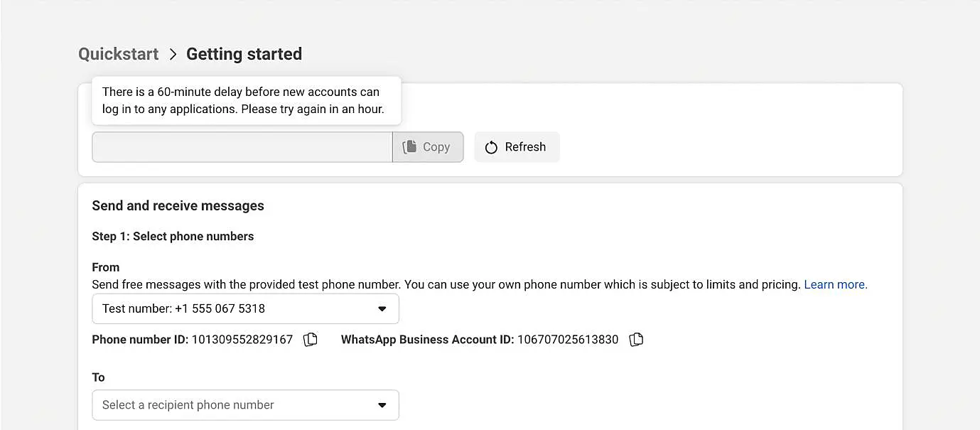Viewport: 980px width, 430px height.
Task: Click the Step 1: Select phone numbers label
Action: pos(173,236)
